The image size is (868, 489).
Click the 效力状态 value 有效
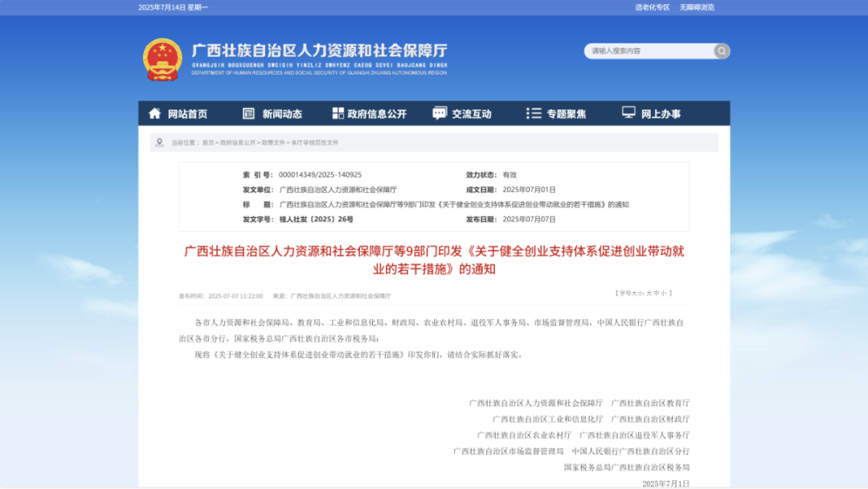click(x=510, y=175)
